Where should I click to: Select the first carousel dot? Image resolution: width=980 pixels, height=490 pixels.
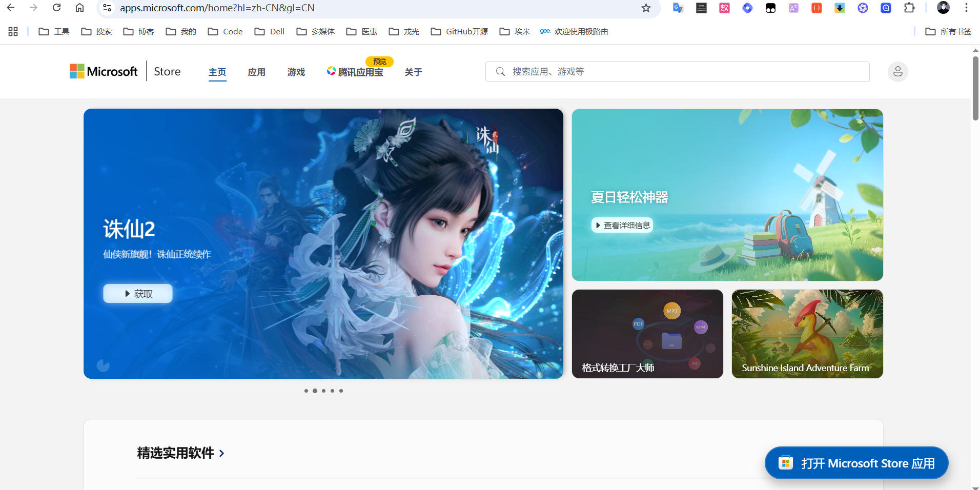[306, 391]
